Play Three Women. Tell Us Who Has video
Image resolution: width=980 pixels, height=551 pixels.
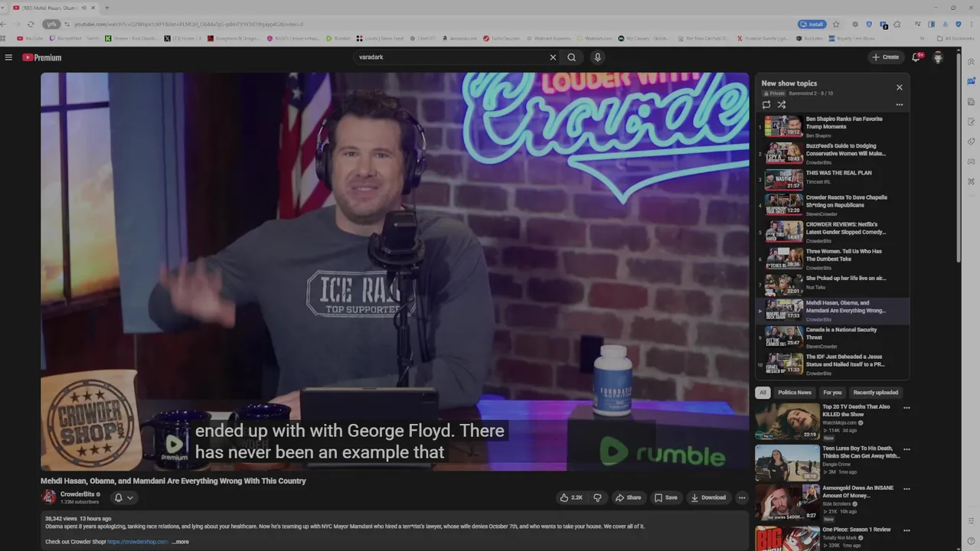833,259
